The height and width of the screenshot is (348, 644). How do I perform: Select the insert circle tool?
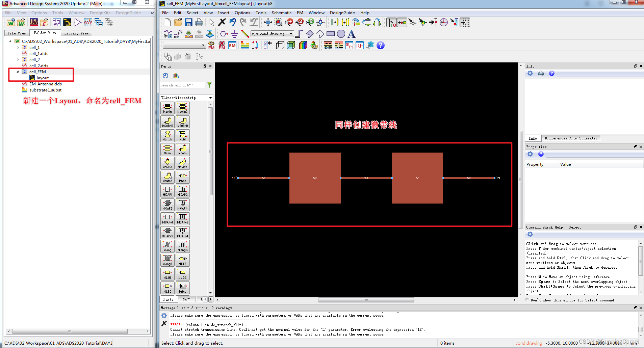click(341, 34)
